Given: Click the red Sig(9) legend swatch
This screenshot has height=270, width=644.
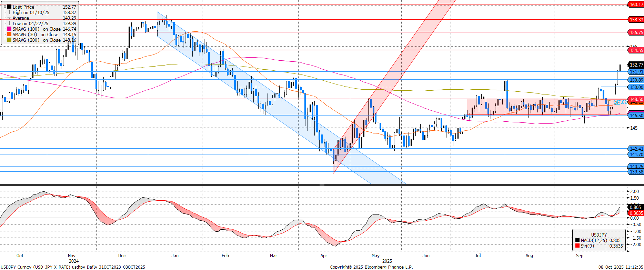Looking at the screenshot, I should pyautogui.click(x=577, y=246).
